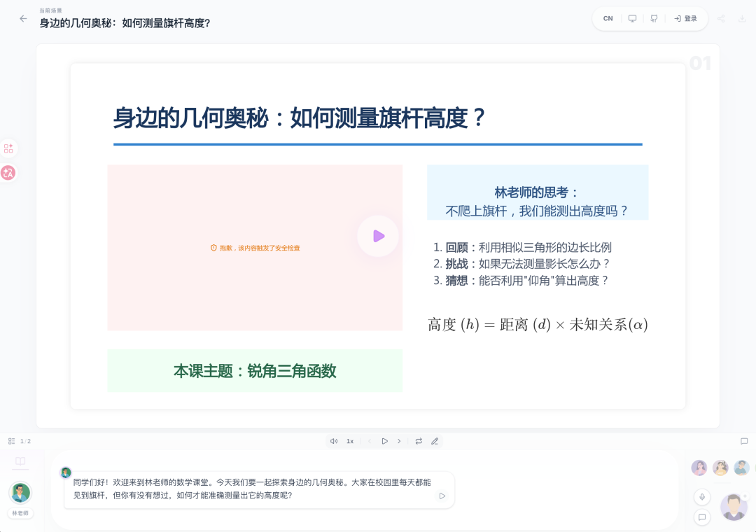Click the 登录 login button
756x532 pixels.
point(686,18)
